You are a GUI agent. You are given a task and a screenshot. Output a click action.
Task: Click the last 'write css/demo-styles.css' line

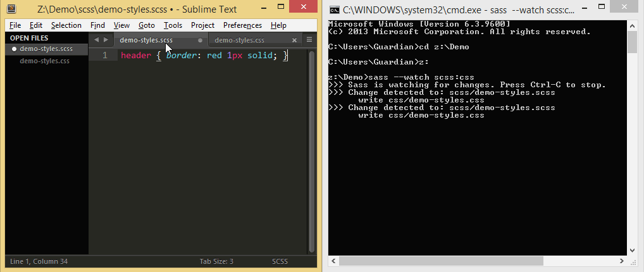[x=421, y=116]
